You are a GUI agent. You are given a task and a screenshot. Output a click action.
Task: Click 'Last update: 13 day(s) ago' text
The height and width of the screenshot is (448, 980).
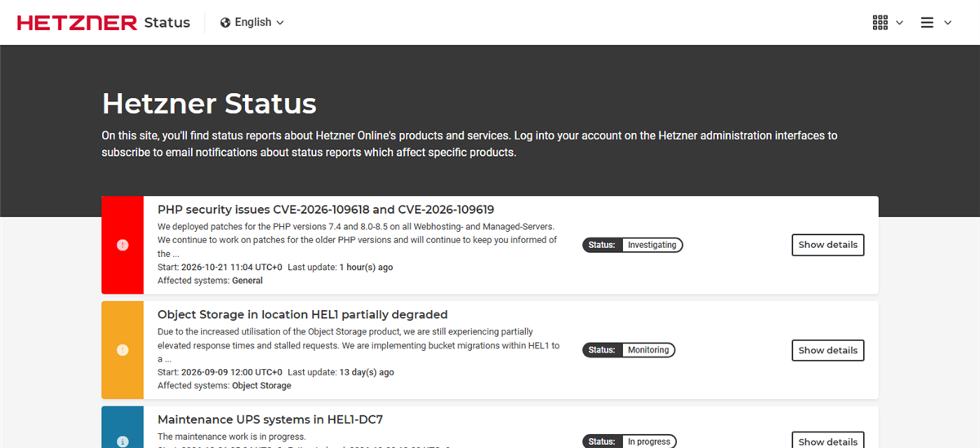341,372
